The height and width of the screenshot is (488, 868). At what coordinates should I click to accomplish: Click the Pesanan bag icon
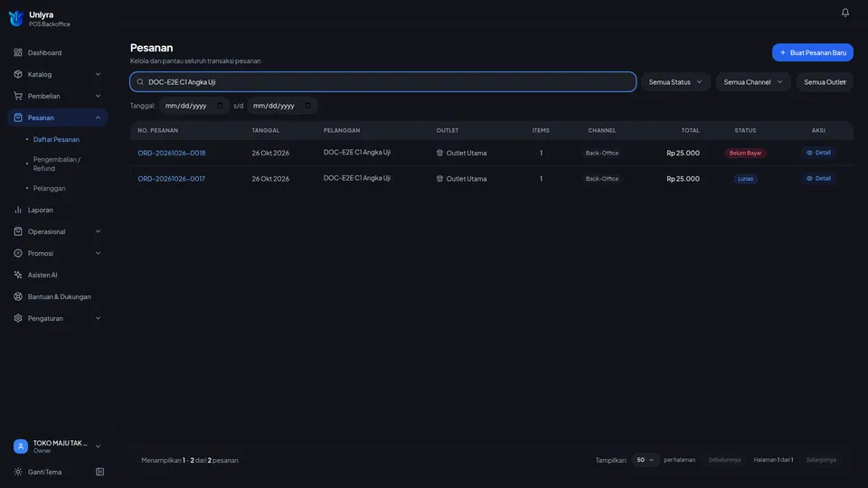click(x=18, y=117)
